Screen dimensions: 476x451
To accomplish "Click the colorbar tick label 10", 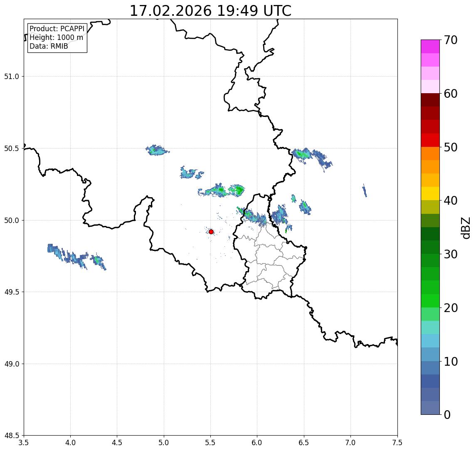I will pos(451,362).
